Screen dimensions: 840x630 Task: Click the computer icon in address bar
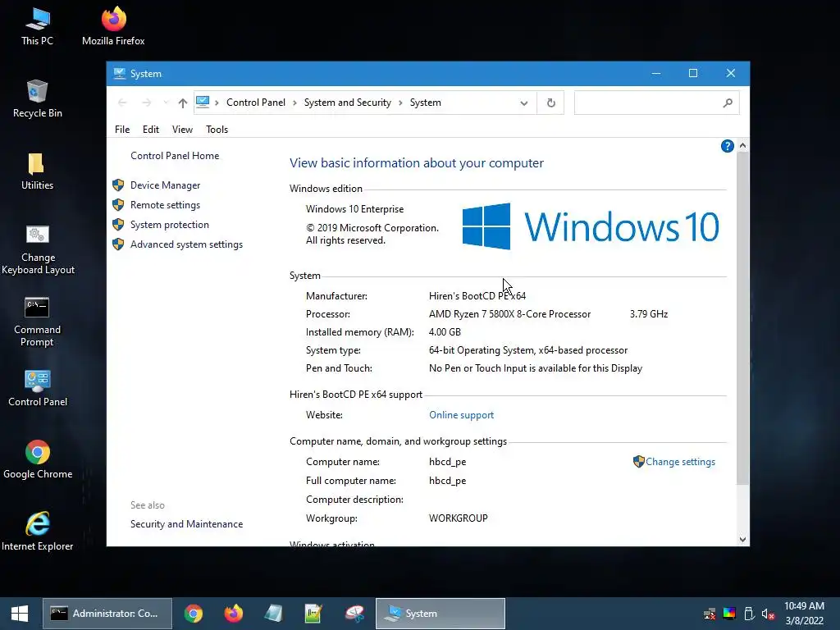coord(203,103)
